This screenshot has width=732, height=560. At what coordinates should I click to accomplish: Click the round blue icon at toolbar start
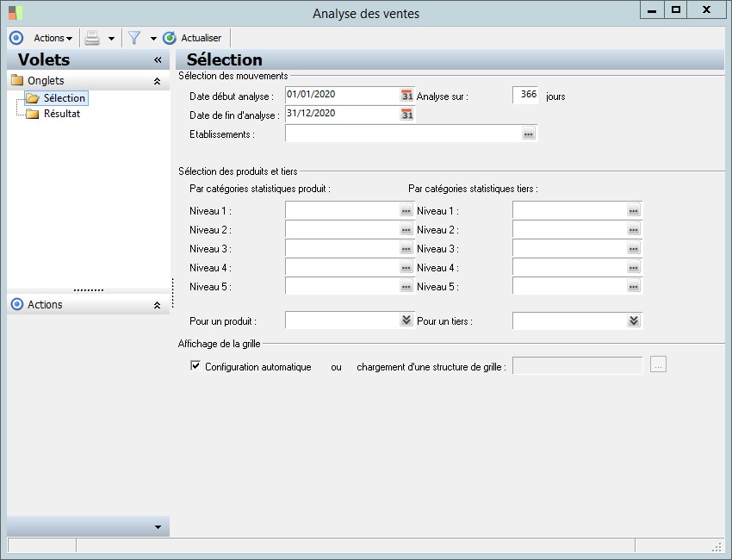coord(16,38)
